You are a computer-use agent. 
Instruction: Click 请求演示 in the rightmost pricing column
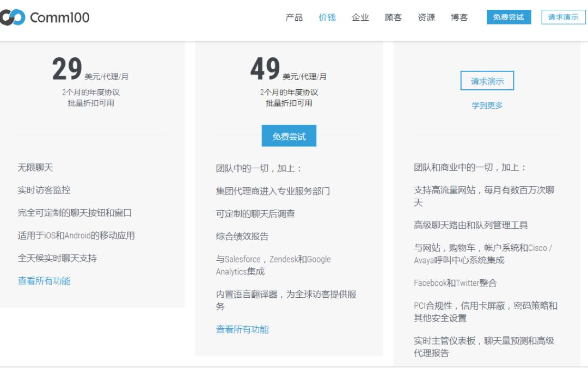(486, 80)
